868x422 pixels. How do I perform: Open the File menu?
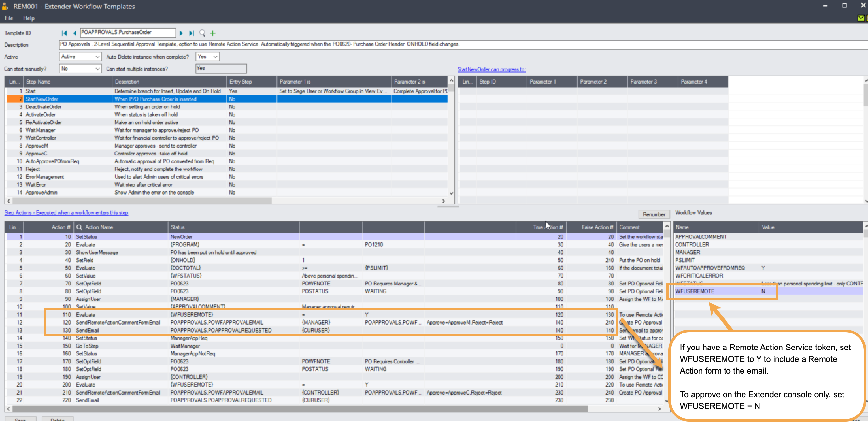tap(9, 18)
